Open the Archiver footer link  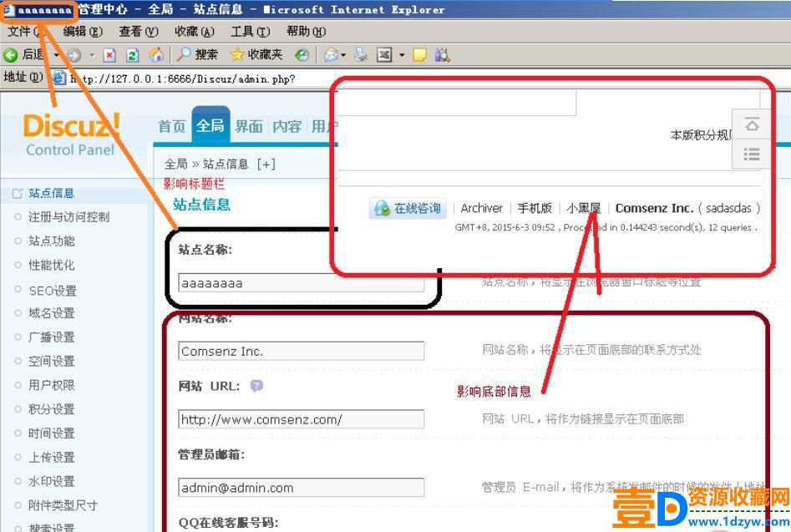point(481,208)
